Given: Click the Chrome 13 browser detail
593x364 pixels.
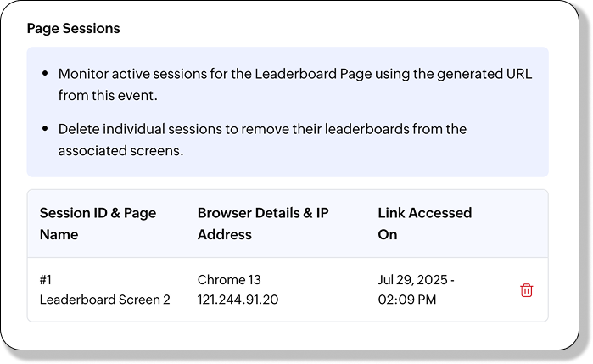Looking at the screenshot, I should coord(230,279).
